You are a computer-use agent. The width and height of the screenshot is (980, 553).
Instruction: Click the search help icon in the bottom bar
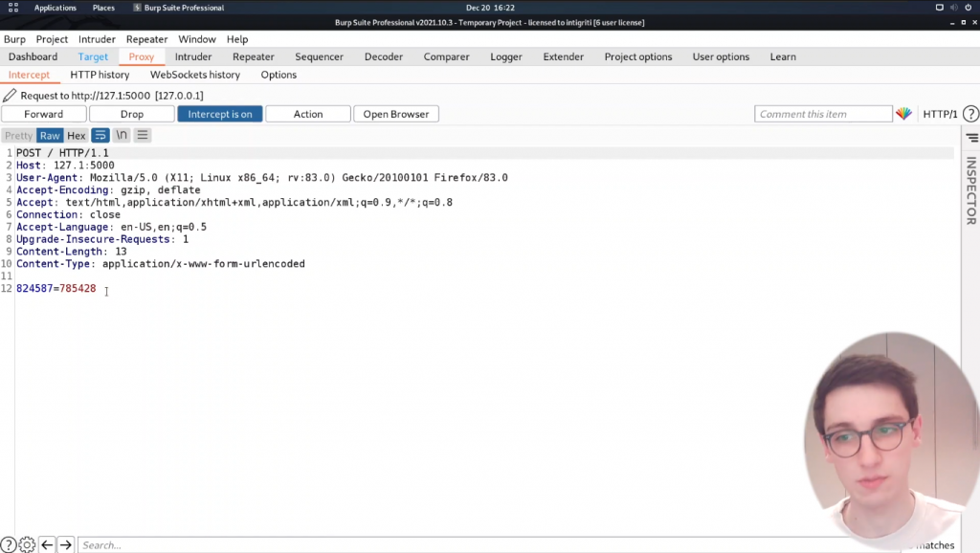pos(8,545)
